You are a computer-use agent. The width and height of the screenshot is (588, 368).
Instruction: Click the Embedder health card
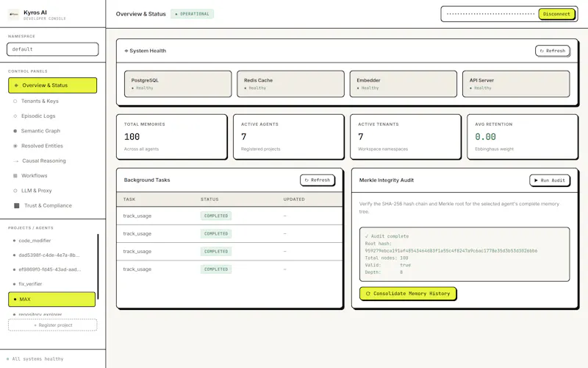tap(403, 84)
